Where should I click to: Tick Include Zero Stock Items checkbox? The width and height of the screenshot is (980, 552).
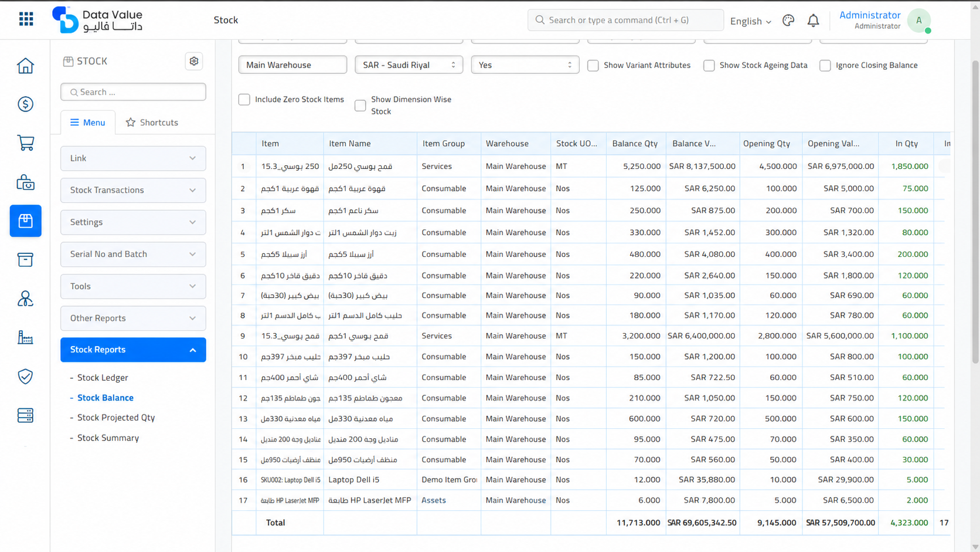point(244,100)
